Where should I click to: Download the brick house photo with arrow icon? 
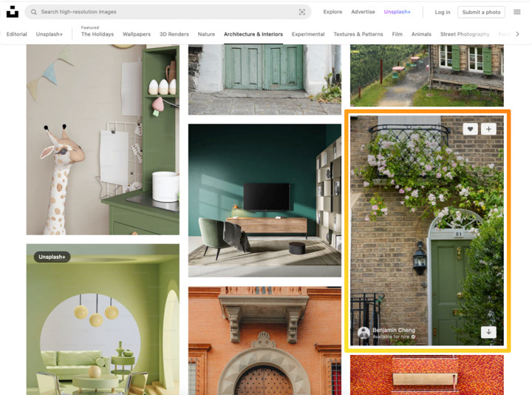pyautogui.click(x=488, y=332)
